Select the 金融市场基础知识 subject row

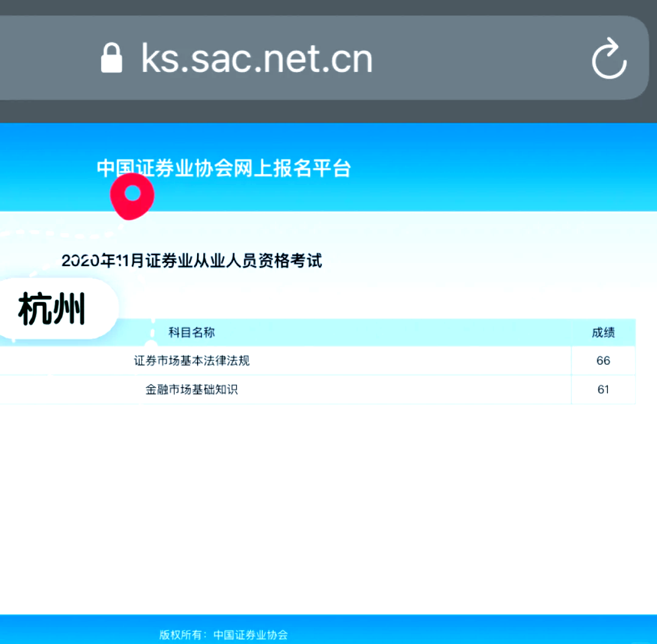click(x=192, y=390)
